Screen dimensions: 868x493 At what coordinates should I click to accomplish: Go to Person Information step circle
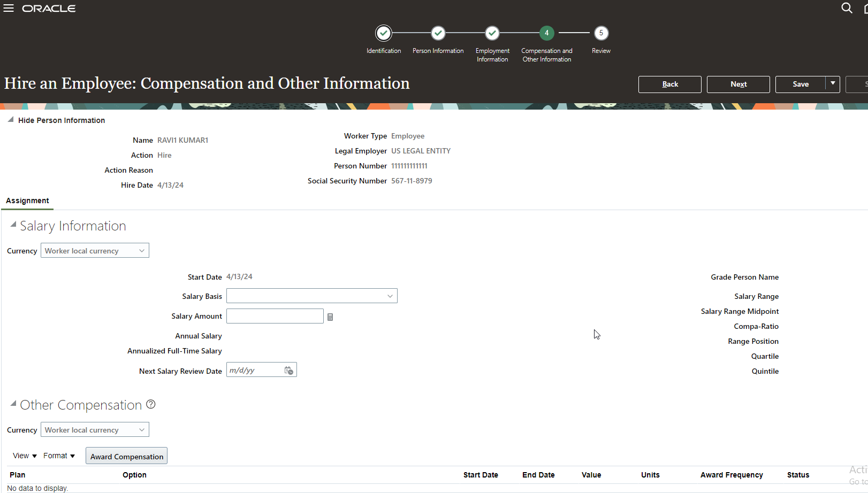click(438, 33)
